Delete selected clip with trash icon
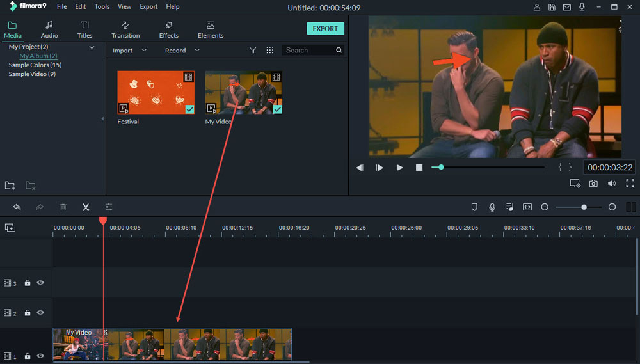The width and height of the screenshot is (640, 364). [63, 207]
